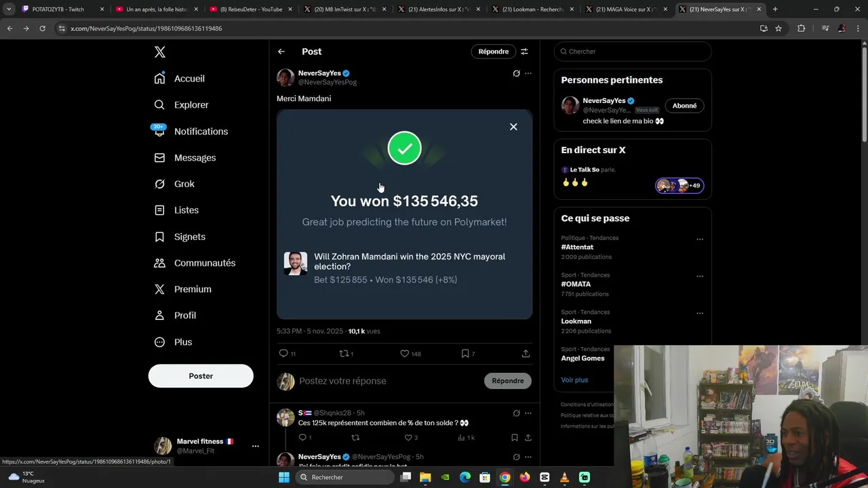Open account menu dots near Marvel fitness
The width and height of the screenshot is (868, 488).
255,446
